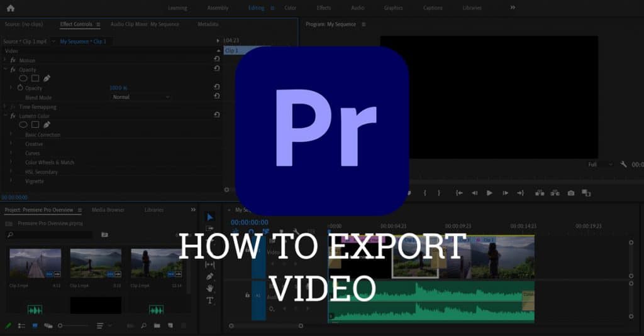644x336 pixels.
Task: Open the Source Clip 1.mp4 dropdown
Action: pyautogui.click(x=53, y=41)
